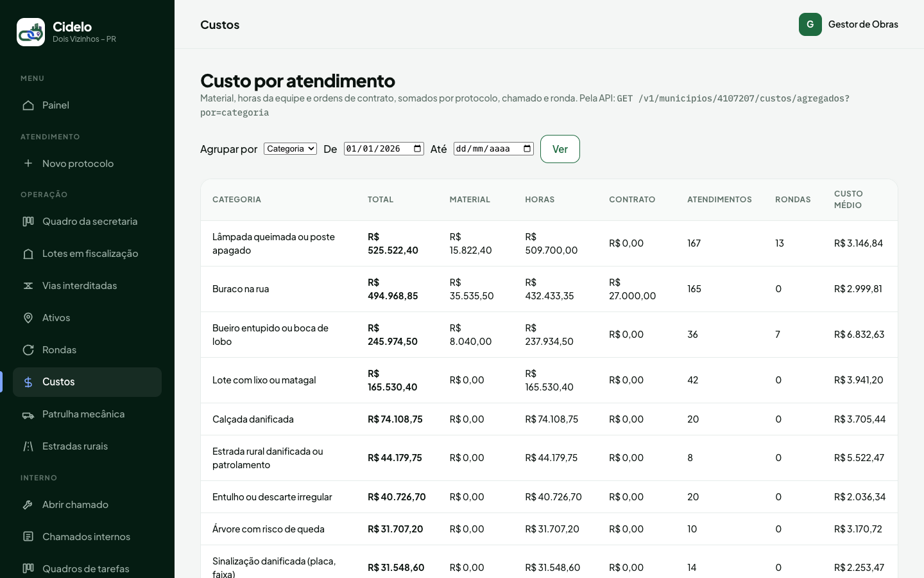Click the ATENDIMENTOS column header
This screenshot has height=578, width=924.
click(x=719, y=200)
